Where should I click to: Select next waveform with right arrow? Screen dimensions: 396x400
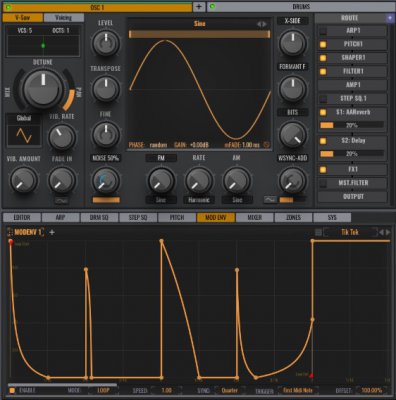265,24
